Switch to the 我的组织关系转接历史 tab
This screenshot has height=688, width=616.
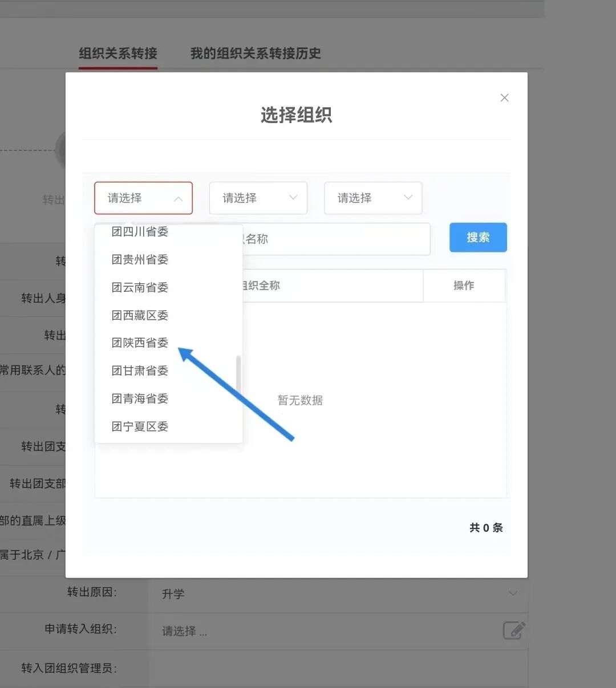[256, 53]
